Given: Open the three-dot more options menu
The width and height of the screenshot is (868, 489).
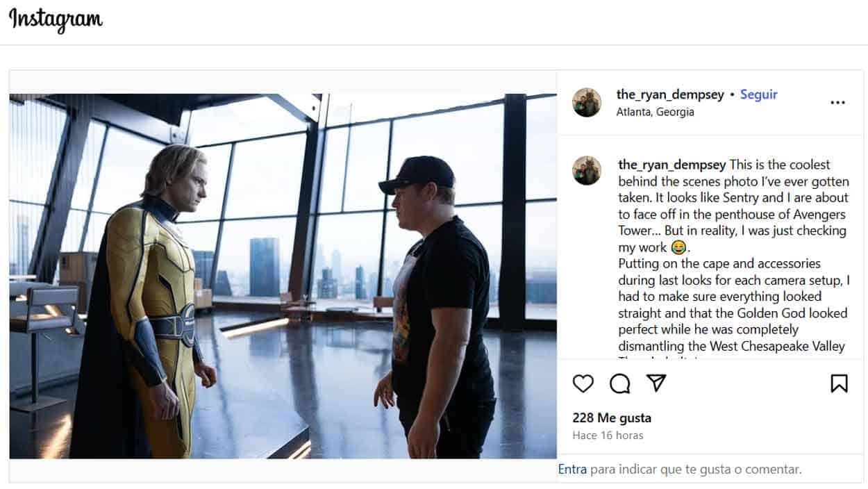Looking at the screenshot, I should pos(838,103).
